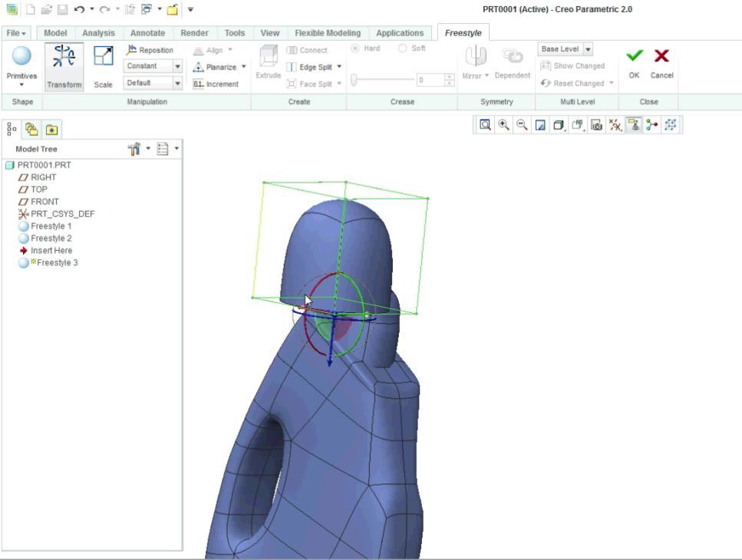This screenshot has height=560, width=742.
Task: Click the Close window yellow folder icon
Action: 172,9
